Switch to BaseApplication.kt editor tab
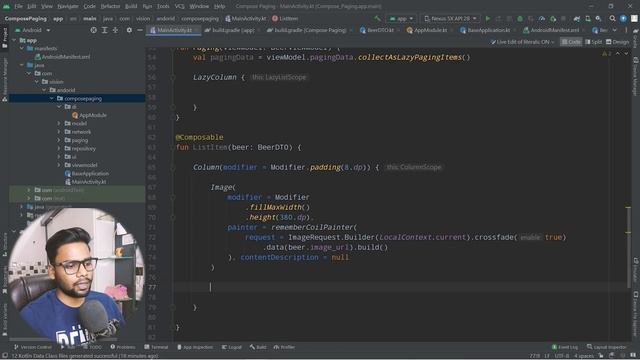Image resolution: width=640 pixels, height=360 pixels. pyautogui.click(x=485, y=30)
